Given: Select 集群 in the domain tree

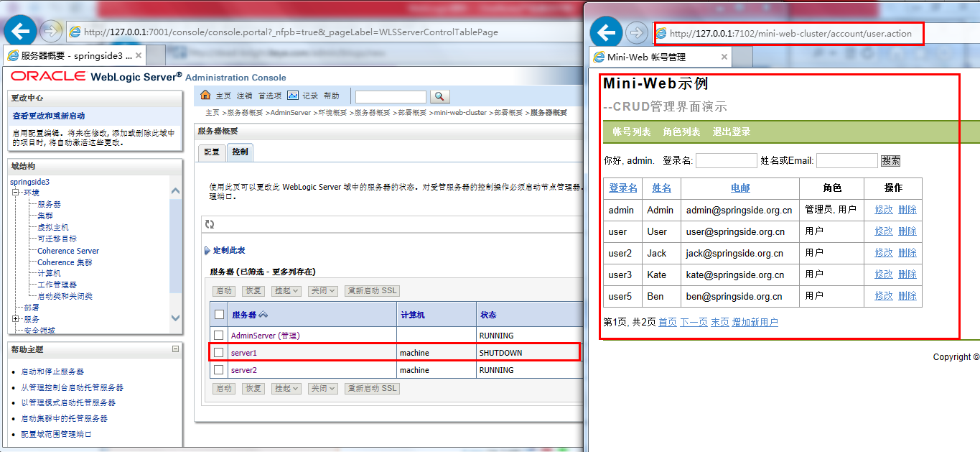Looking at the screenshot, I should 45,216.
